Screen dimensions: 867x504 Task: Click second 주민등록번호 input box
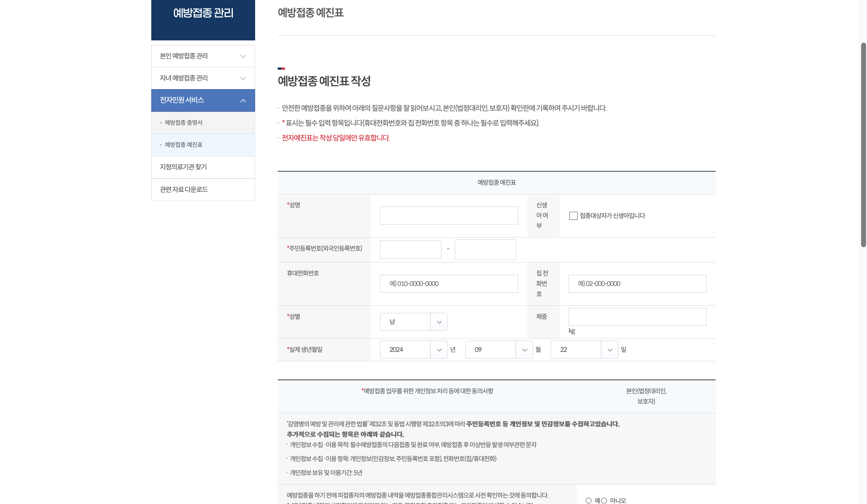485,249
